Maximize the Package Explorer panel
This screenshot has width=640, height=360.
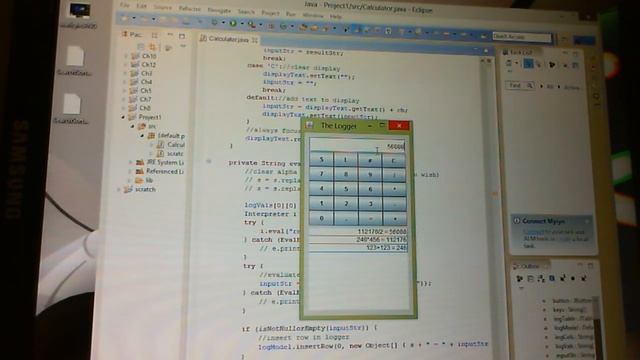click(x=182, y=36)
